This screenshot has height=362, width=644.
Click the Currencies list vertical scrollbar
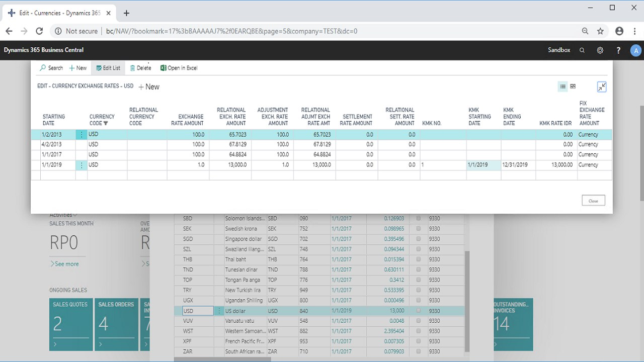coord(467,302)
